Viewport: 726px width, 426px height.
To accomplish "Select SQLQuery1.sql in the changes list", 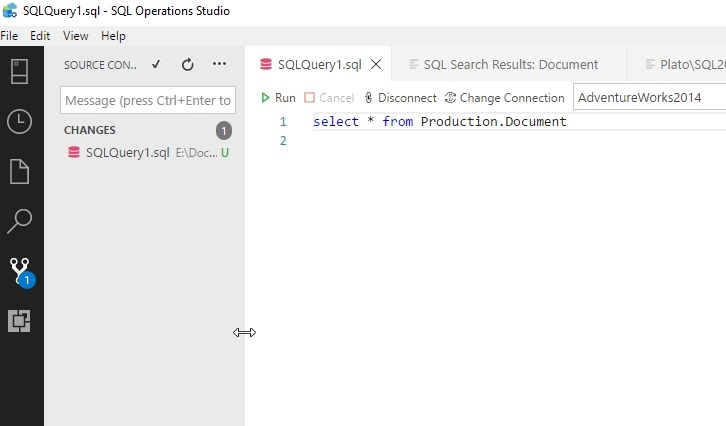I will 127,153.
